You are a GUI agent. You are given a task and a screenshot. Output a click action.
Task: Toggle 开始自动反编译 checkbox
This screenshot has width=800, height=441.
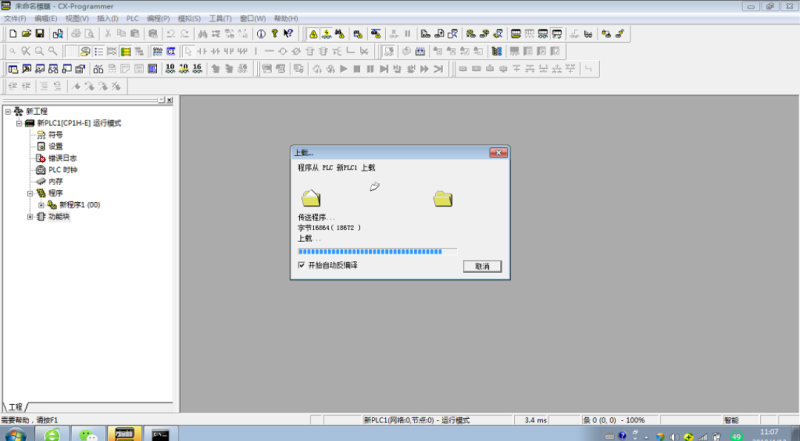click(x=301, y=265)
